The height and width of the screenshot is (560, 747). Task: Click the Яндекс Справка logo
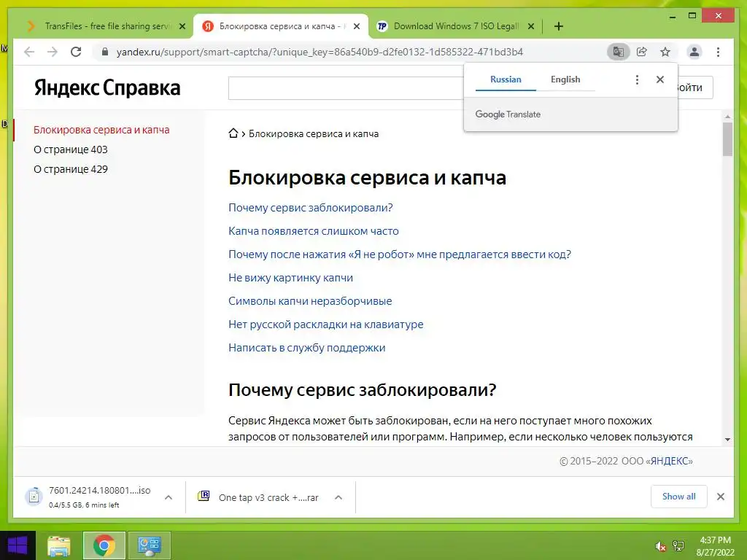pyautogui.click(x=107, y=87)
